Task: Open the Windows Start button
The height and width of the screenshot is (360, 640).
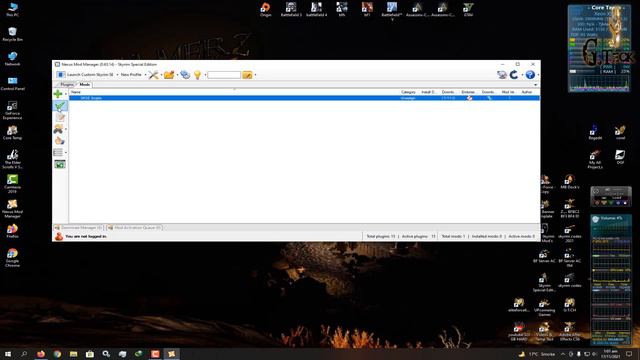Action: pos(8,354)
